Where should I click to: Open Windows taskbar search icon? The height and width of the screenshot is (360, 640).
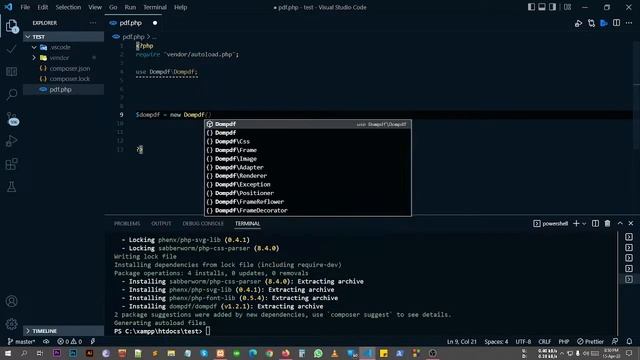pyautogui.click(x=24, y=353)
